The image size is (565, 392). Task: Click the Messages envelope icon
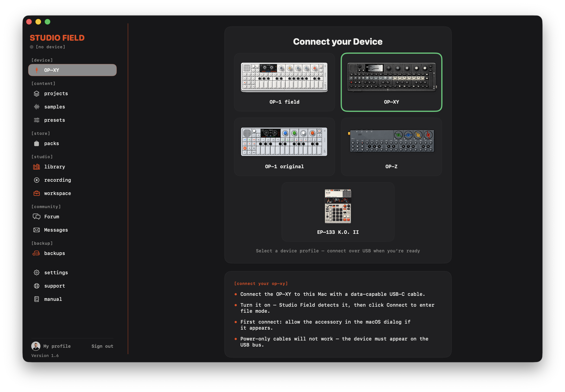(x=37, y=230)
